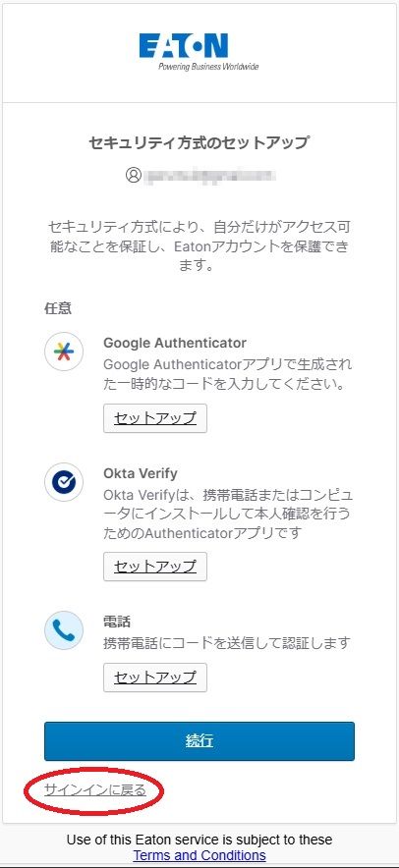399x868 pixels.
Task: Click セットアップ under Google Authenticator
Action: pos(155,418)
